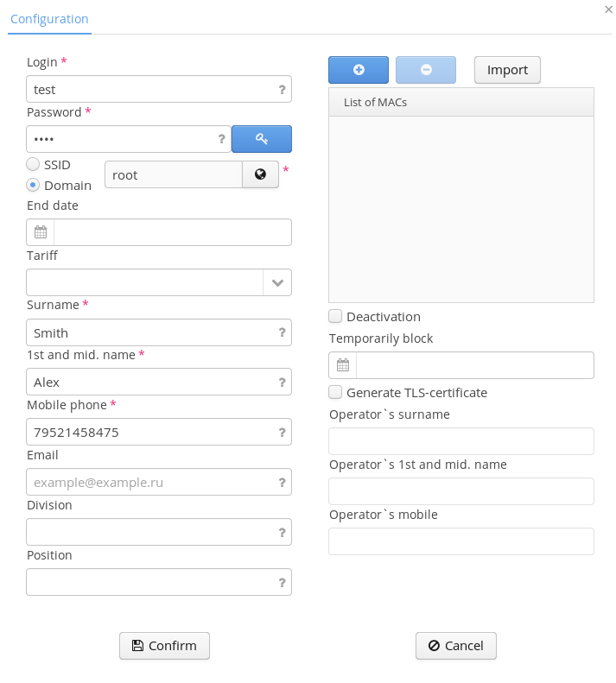Click into the Surname input field
The image size is (616, 683).
click(151, 332)
